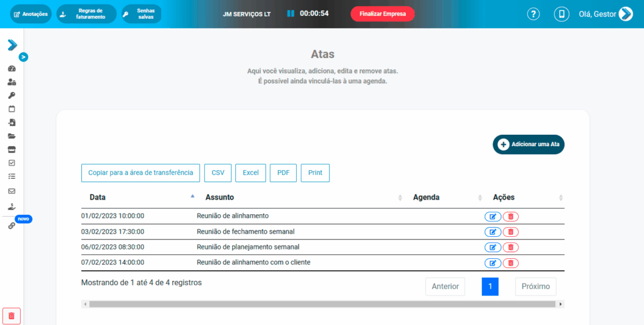Click subject Reunião de fechamento semanal
This screenshot has height=325, width=644.
click(246, 232)
